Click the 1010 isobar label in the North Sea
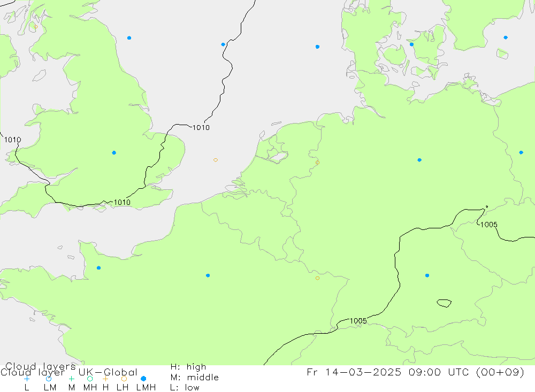Image resolution: width=535 pixels, height=392 pixels. pos(201,128)
